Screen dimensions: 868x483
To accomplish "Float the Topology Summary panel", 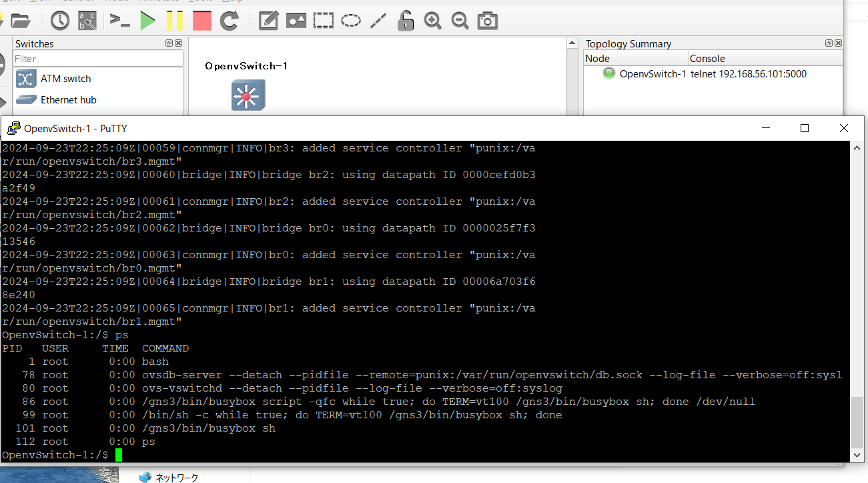I will tap(829, 43).
